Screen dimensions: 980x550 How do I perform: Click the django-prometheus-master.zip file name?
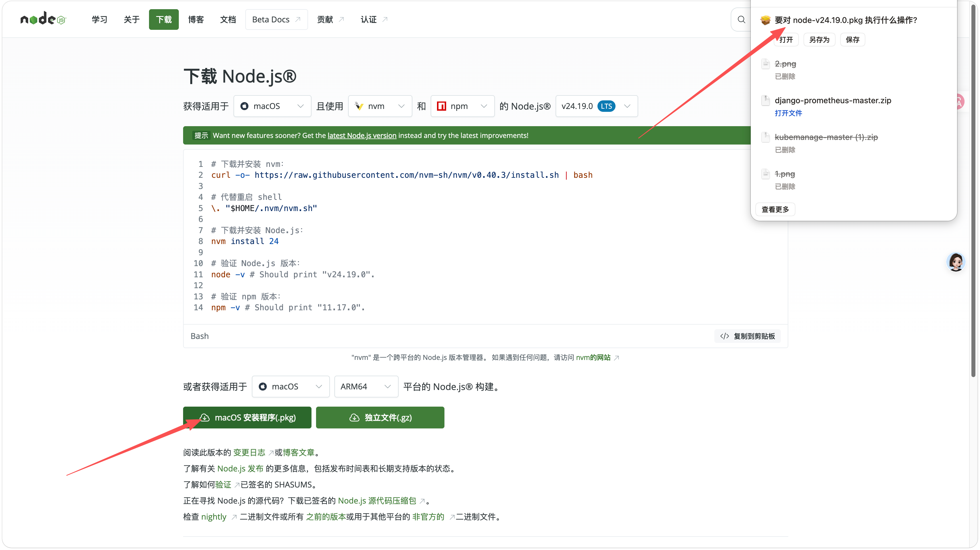pyautogui.click(x=833, y=100)
